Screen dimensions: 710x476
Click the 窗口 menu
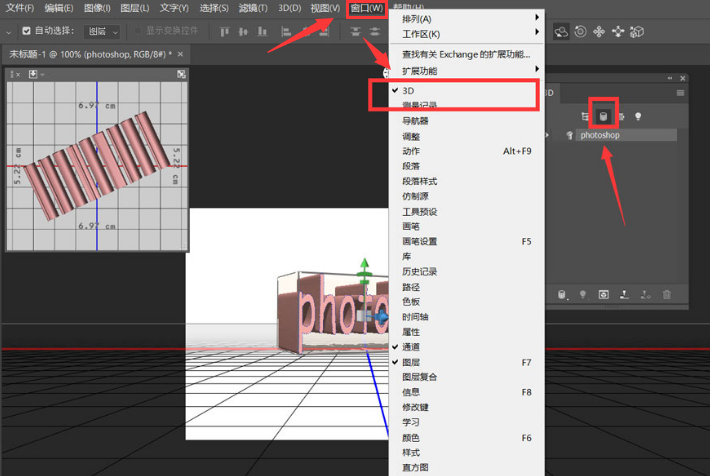[x=367, y=8]
